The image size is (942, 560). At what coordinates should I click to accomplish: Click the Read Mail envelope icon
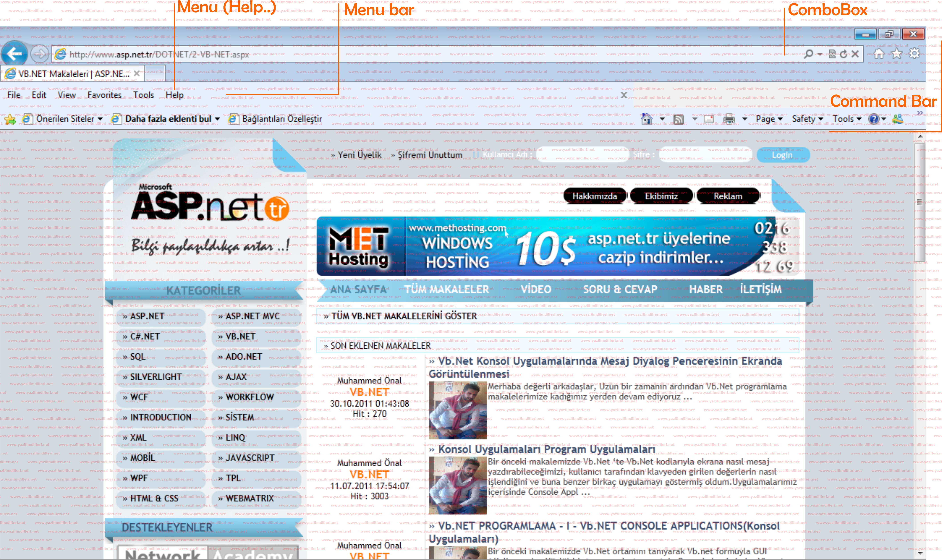[709, 119]
